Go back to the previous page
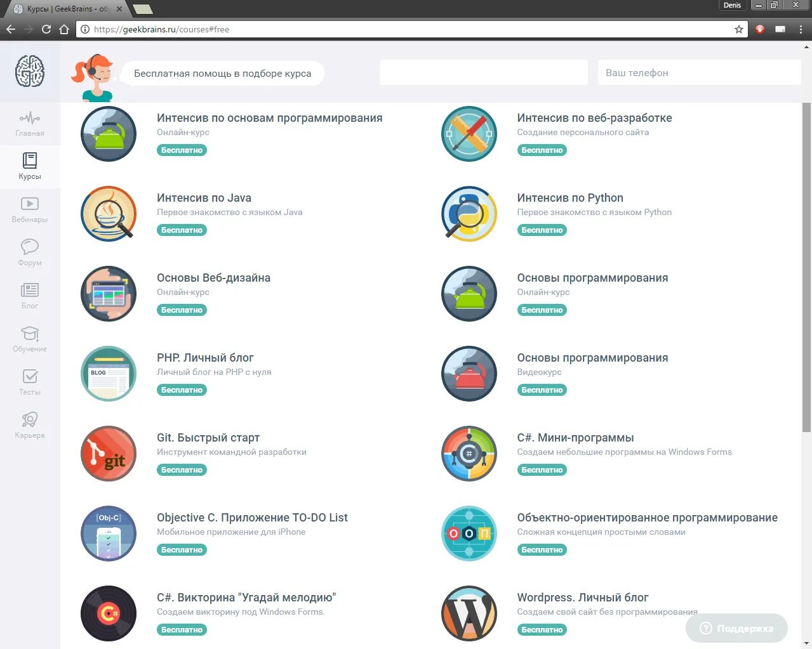 11,29
